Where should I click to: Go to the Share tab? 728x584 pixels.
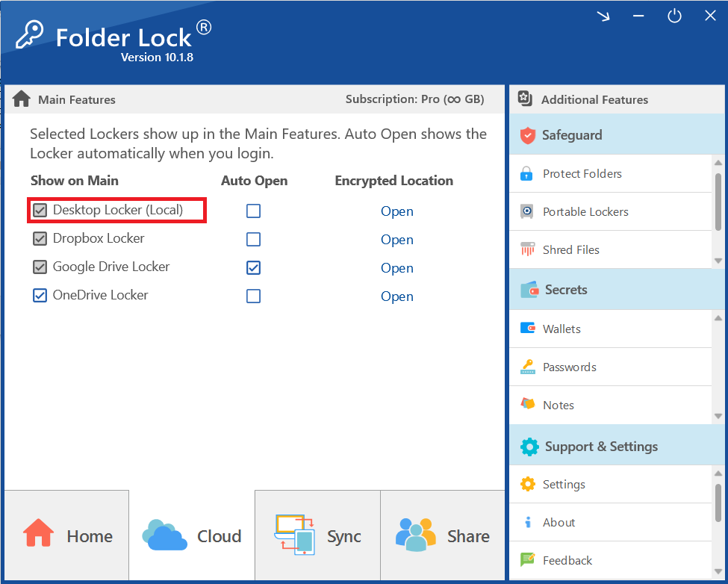coord(443,535)
